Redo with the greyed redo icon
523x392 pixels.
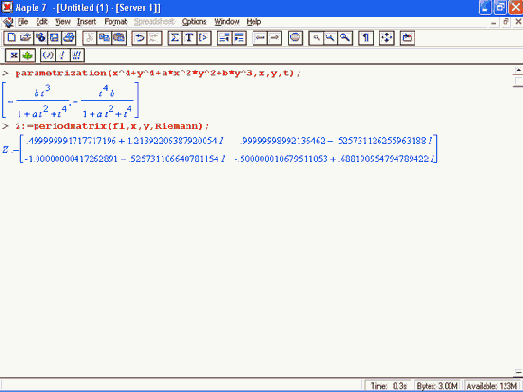coord(154,38)
